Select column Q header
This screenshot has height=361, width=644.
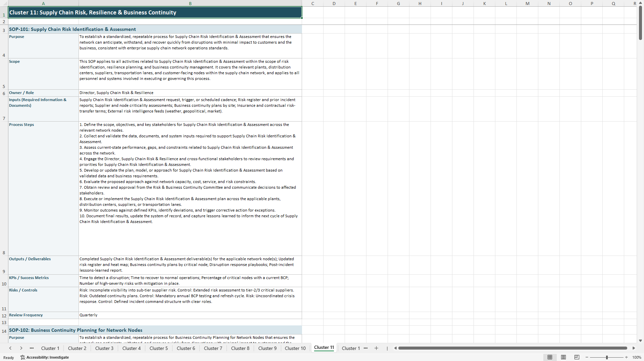613,3
